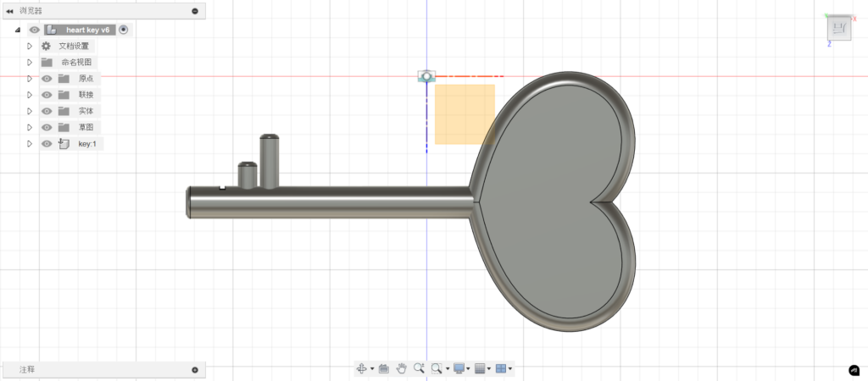Open the Orbit tool dropdown arrow
This screenshot has height=381, width=868.
tap(372, 369)
